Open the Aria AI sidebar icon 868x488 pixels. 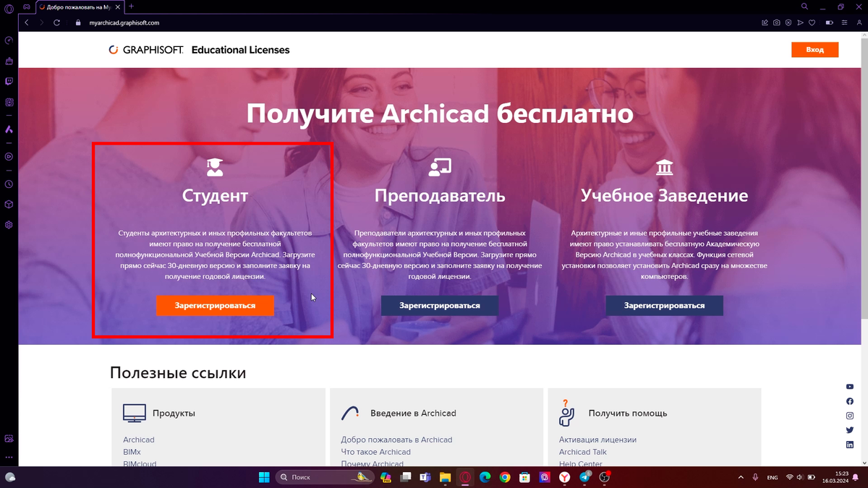click(9, 130)
